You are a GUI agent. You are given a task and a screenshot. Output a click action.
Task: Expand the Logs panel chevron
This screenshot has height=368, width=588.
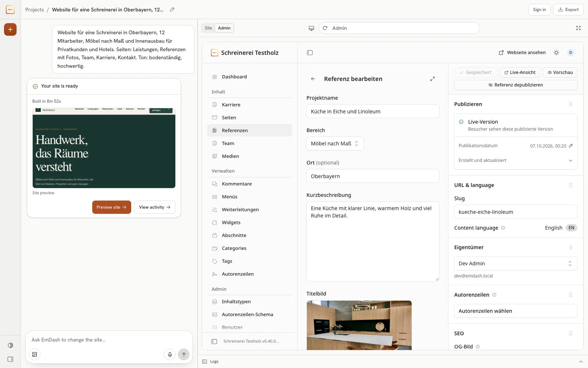point(581,361)
